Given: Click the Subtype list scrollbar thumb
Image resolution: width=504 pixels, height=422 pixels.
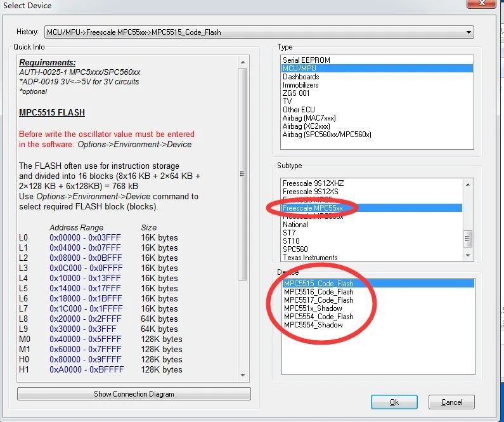Looking at the screenshot, I should pos(468,239).
